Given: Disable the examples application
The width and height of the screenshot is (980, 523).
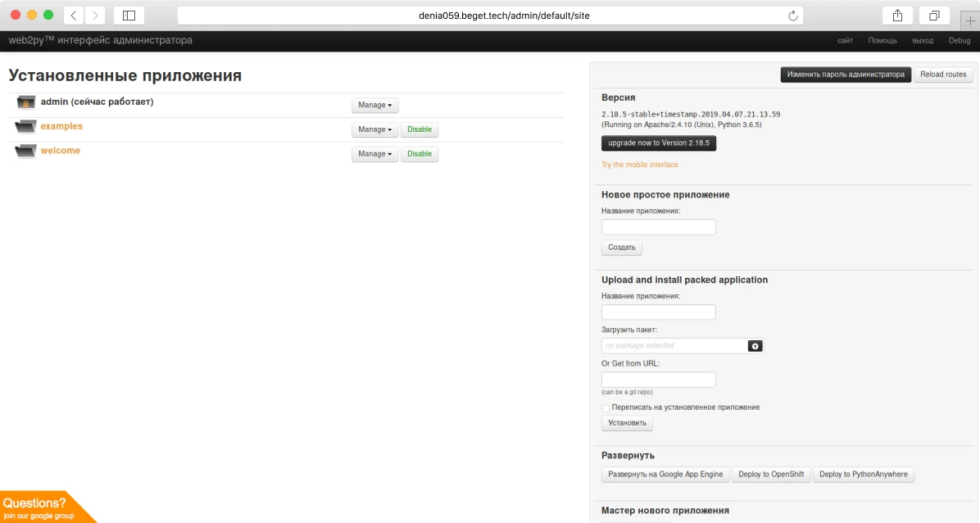Looking at the screenshot, I should [419, 130].
